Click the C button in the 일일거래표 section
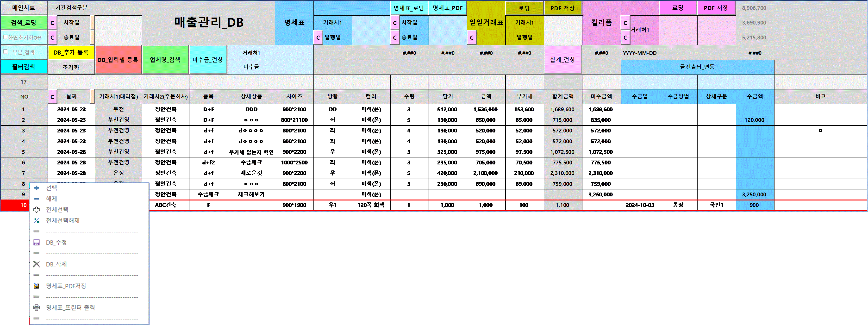The width and height of the screenshot is (868, 325). pyautogui.click(x=471, y=37)
